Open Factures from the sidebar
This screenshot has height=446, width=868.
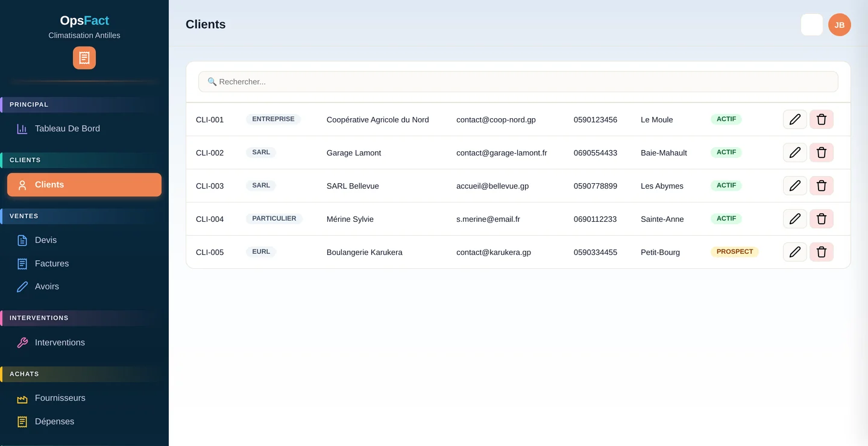84,263
